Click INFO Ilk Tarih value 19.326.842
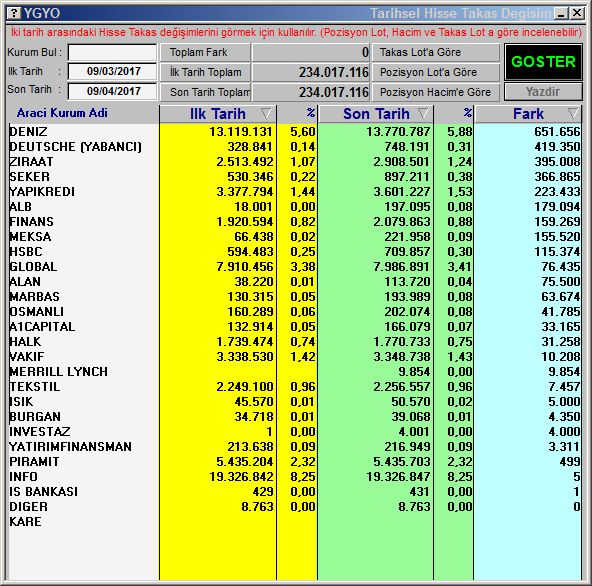The width and height of the screenshot is (592, 586). click(x=241, y=477)
